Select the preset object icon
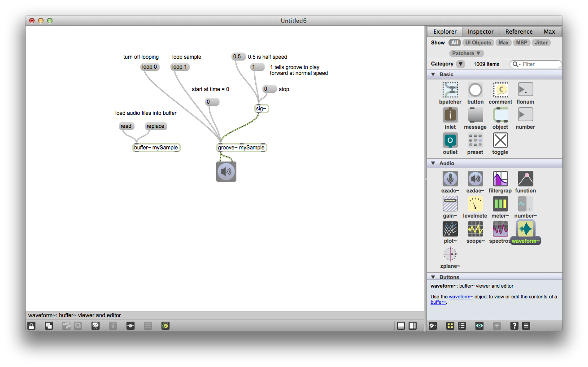Screen dimensions: 588x367 (475, 140)
